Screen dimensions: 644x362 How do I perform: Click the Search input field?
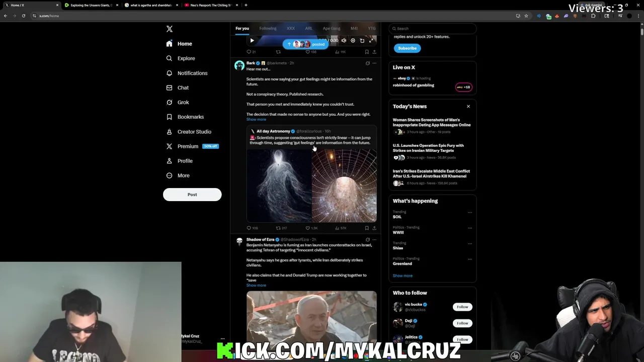433,29
